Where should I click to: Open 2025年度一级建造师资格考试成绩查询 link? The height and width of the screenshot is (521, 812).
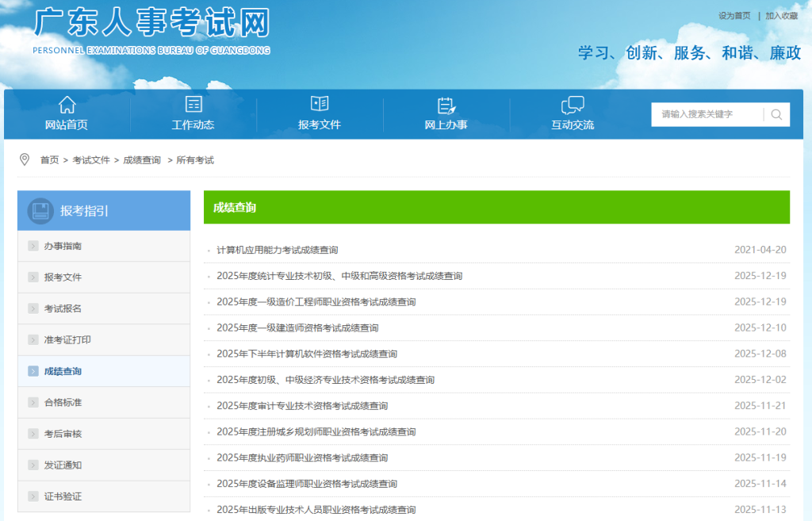pyautogui.click(x=298, y=328)
